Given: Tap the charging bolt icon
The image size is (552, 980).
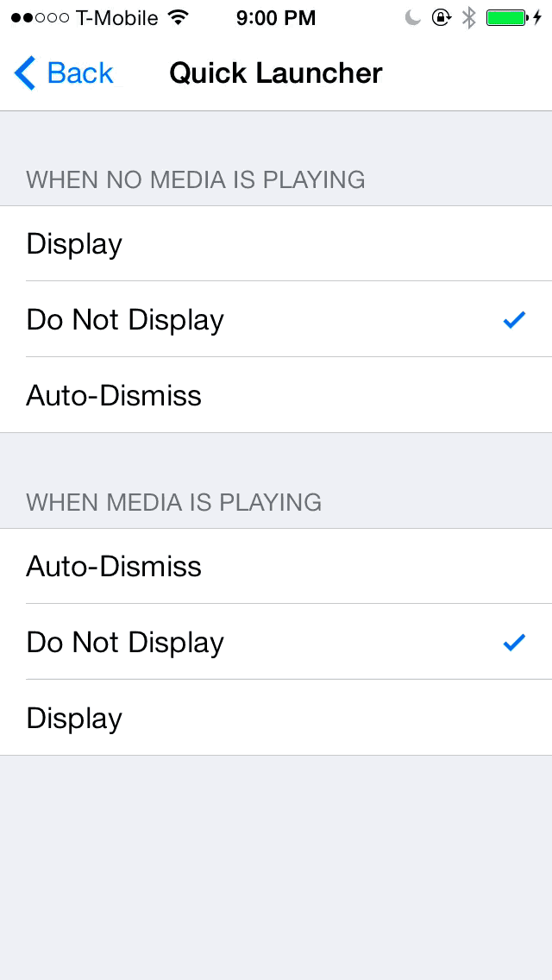Looking at the screenshot, I should click(x=537, y=17).
